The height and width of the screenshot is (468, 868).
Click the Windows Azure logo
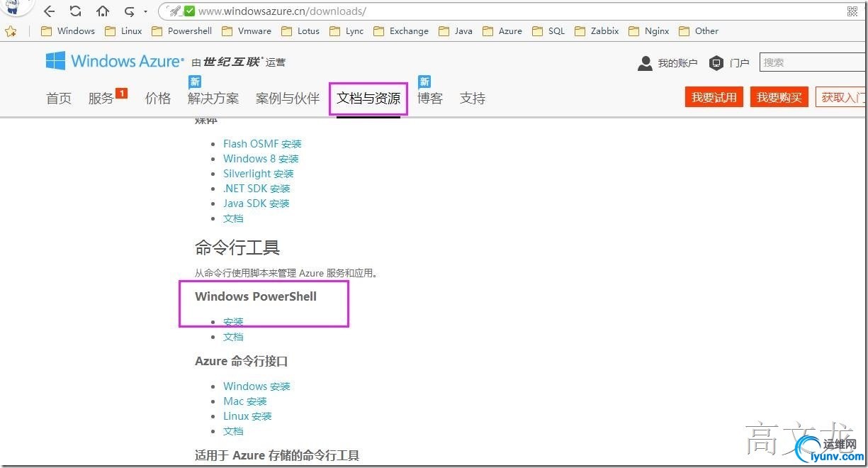point(115,61)
